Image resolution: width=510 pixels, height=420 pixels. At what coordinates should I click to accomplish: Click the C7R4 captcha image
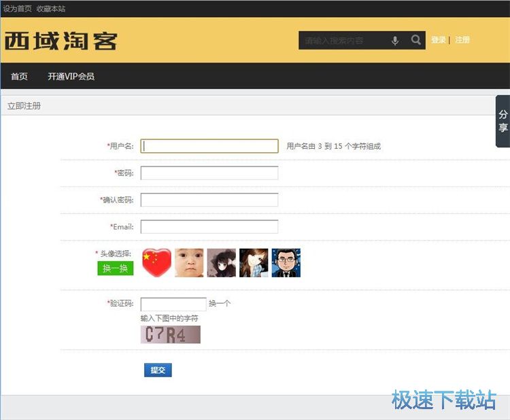171,334
